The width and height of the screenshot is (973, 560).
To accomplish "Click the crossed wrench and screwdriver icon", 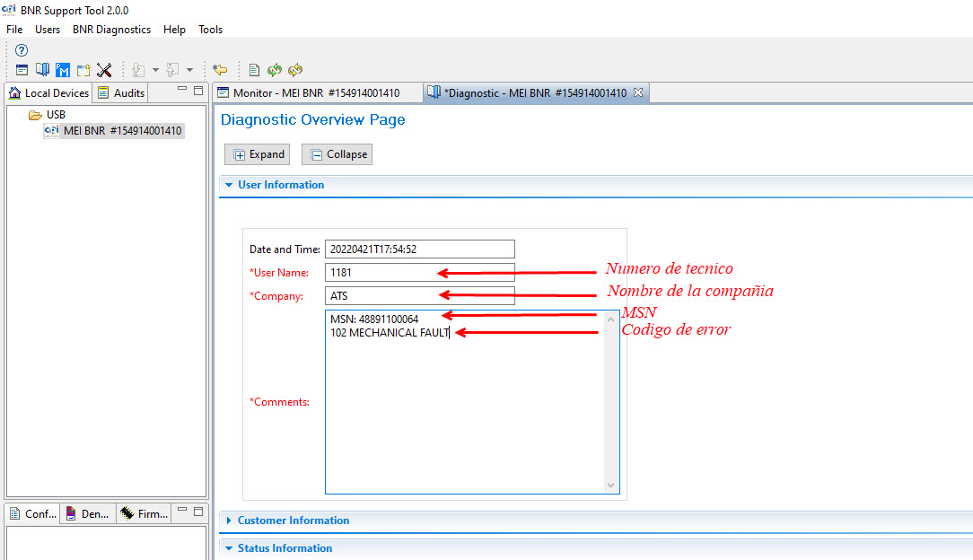I will point(104,70).
